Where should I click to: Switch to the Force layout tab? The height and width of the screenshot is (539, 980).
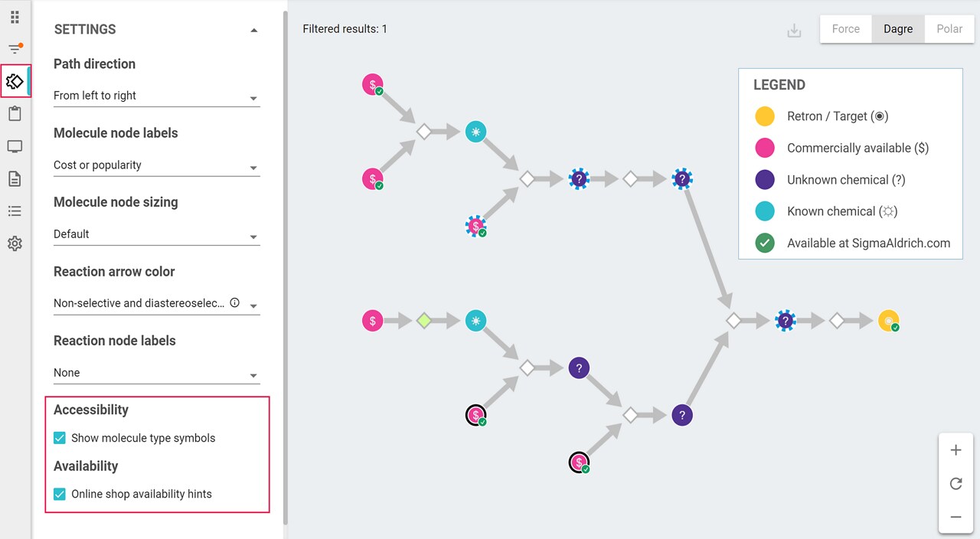[x=846, y=29]
